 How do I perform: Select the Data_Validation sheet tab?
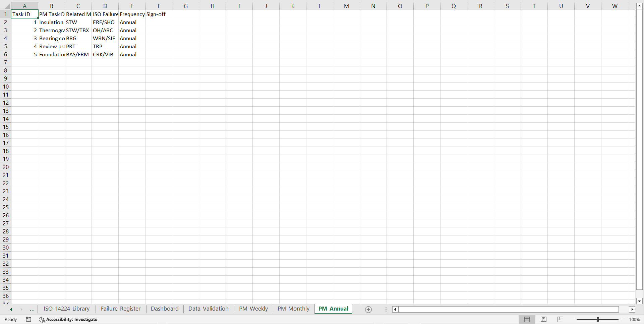click(x=208, y=309)
